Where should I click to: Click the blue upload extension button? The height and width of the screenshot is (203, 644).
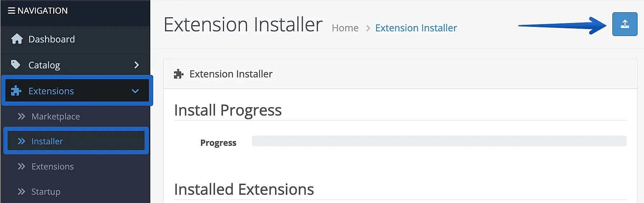tap(625, 24)
